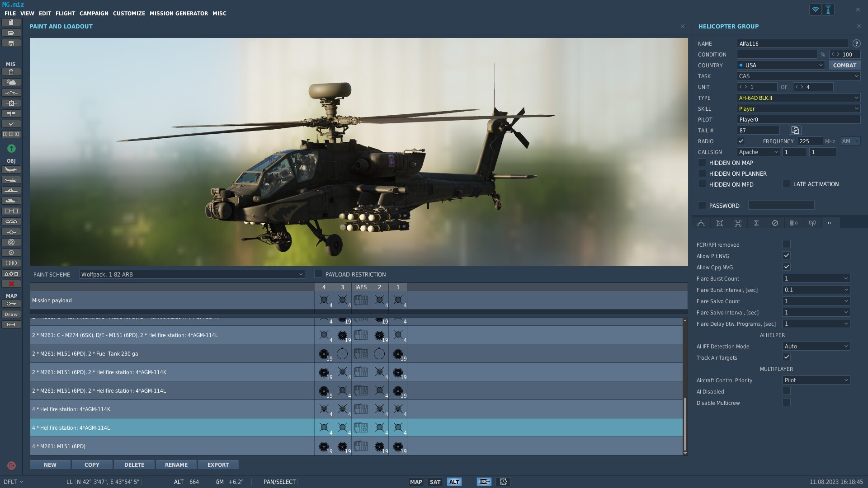868x488 pixels.
Task: Click the COPY payload button
Action: [x=92, y=465]
